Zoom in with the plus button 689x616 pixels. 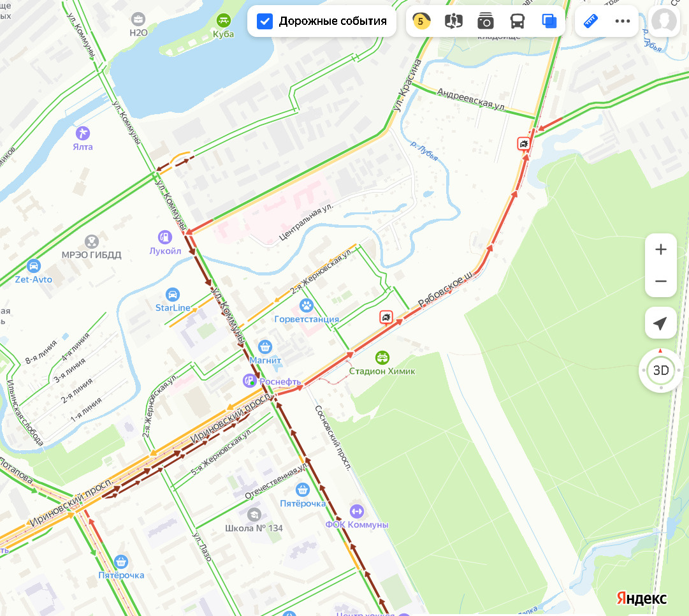point(660,249)
